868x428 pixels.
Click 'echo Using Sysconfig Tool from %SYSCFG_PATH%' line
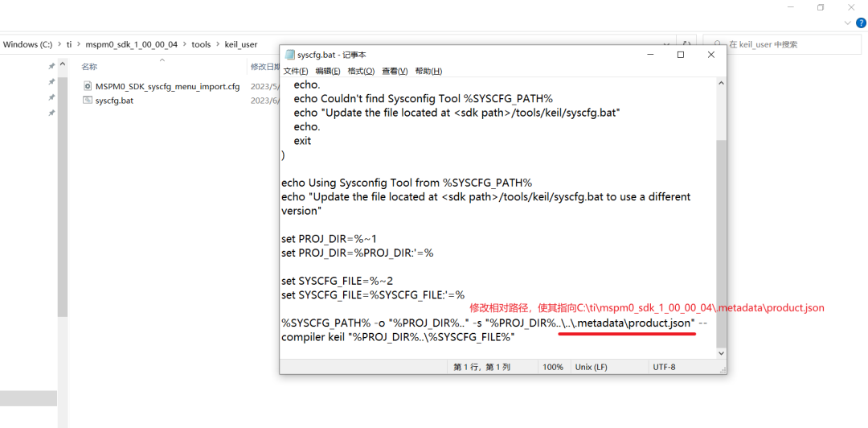click(407, 183)
